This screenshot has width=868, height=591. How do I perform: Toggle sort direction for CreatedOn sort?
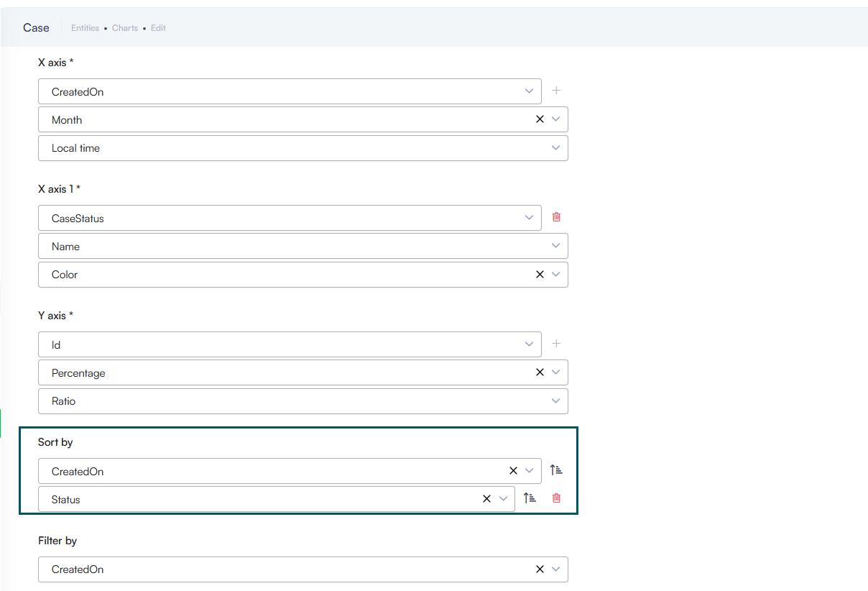click(556, 470)
